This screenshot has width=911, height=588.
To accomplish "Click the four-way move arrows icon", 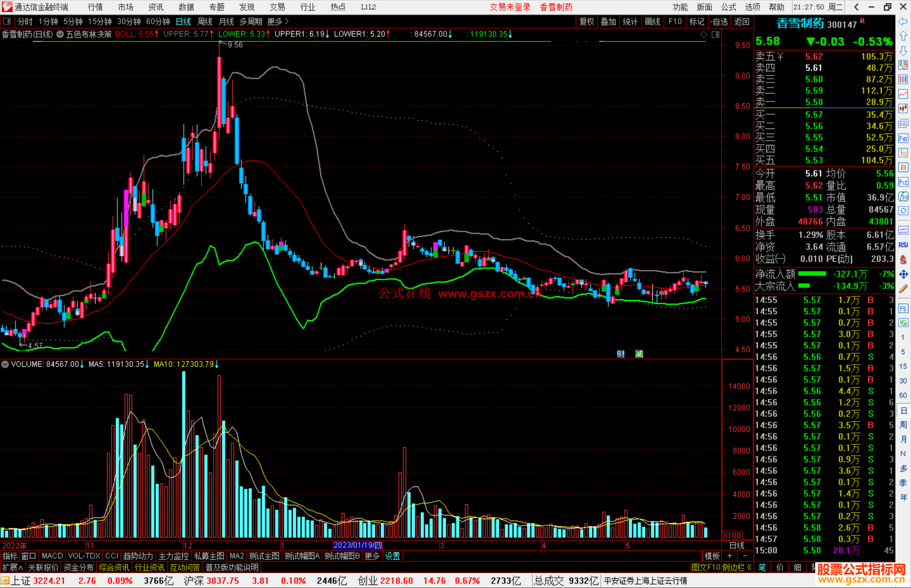I will (x=903, y=274).
